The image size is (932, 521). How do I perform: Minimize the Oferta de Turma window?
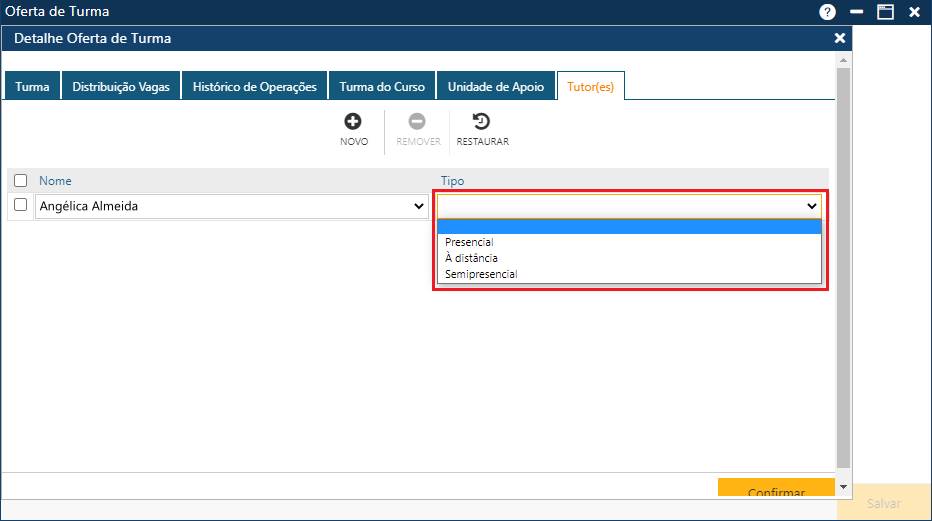click(857, 12)
